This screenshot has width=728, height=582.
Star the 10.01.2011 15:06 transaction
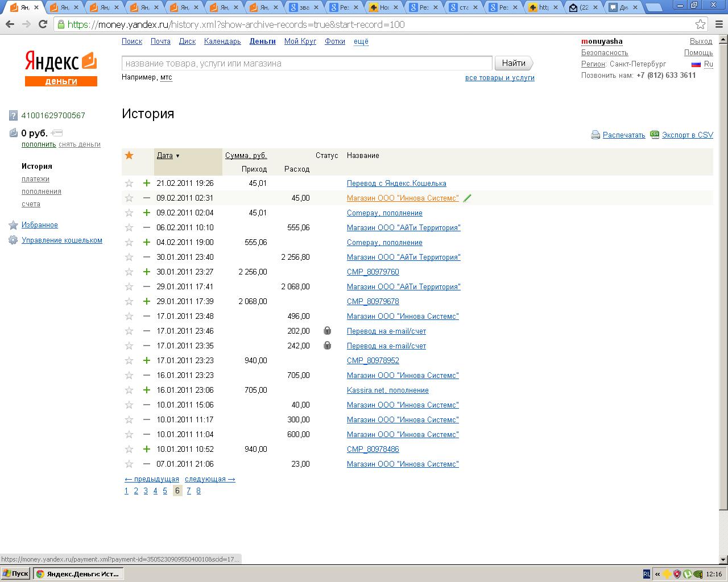pos(129,405)
